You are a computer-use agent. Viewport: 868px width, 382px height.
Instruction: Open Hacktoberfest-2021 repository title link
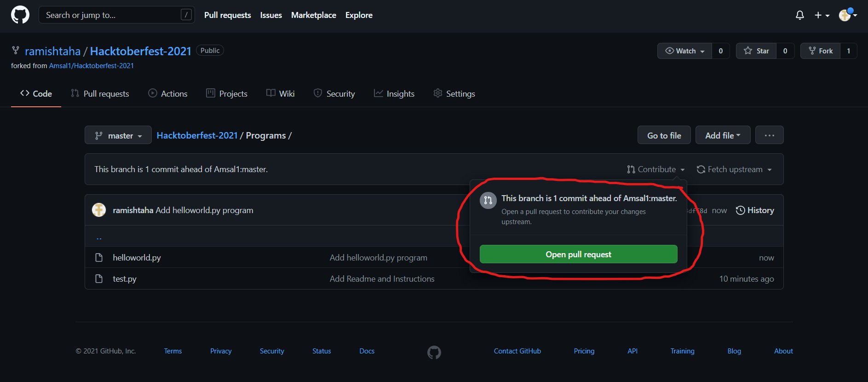(141, 51)
